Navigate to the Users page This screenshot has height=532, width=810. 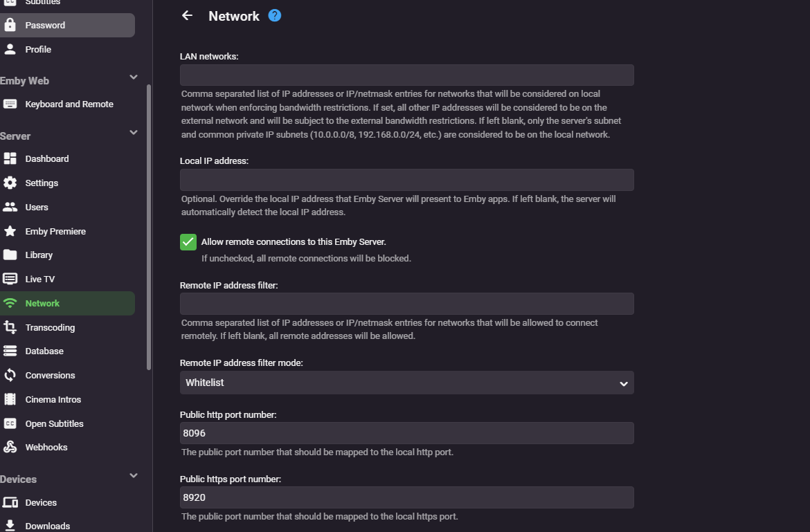click(37, 207)
